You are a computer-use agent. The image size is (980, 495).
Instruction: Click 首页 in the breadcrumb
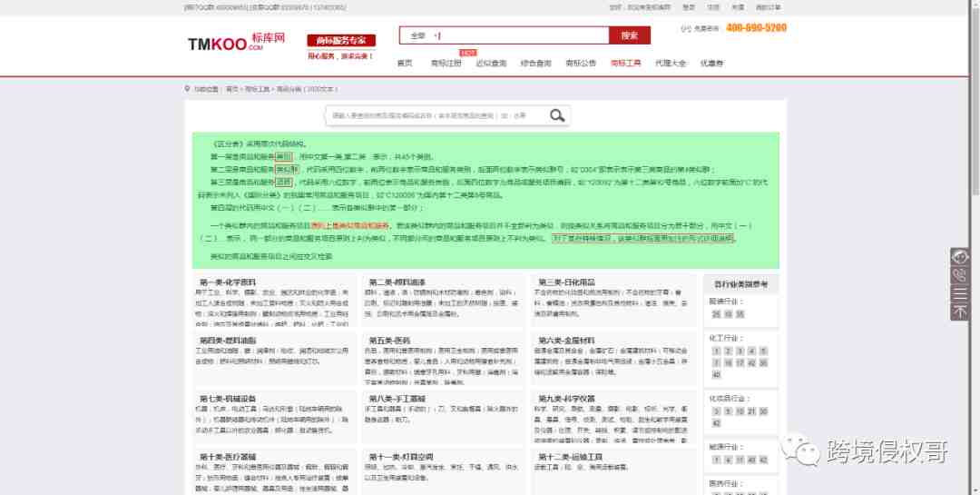click(x=232, y=90)
